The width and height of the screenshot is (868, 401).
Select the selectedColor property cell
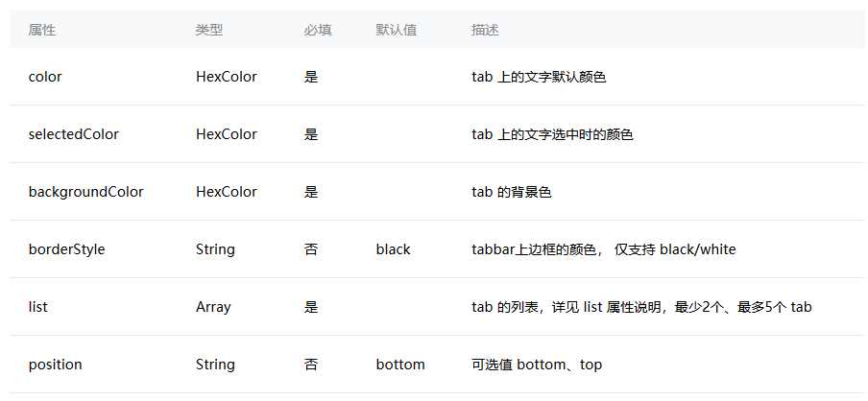[x=74, y=134]
